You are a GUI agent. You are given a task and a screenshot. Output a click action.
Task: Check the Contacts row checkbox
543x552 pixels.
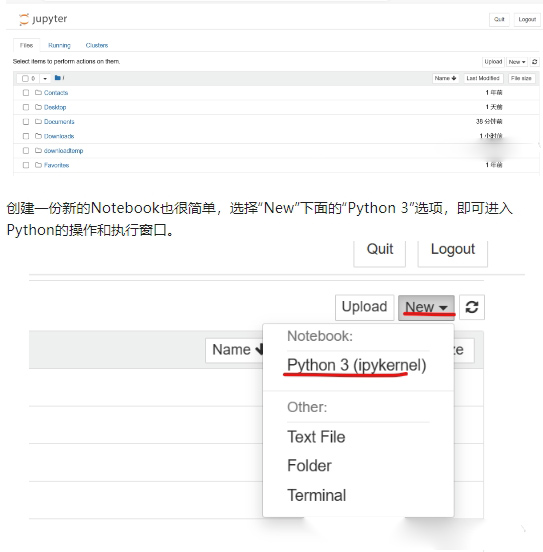pyautogui.click(x=26, y=93)
